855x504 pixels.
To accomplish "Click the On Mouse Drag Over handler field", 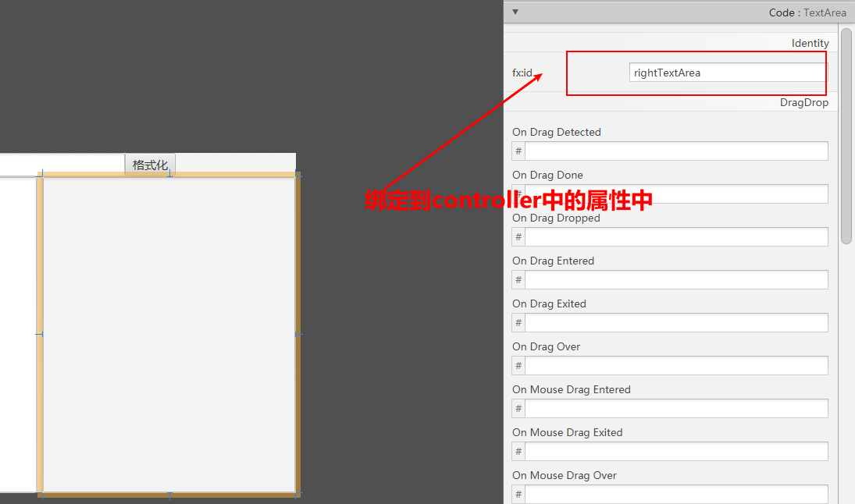I will (676, 494).
